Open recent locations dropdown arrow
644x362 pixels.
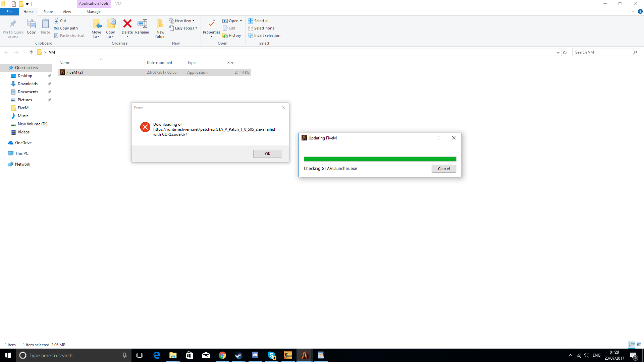[x=24, y=52]
